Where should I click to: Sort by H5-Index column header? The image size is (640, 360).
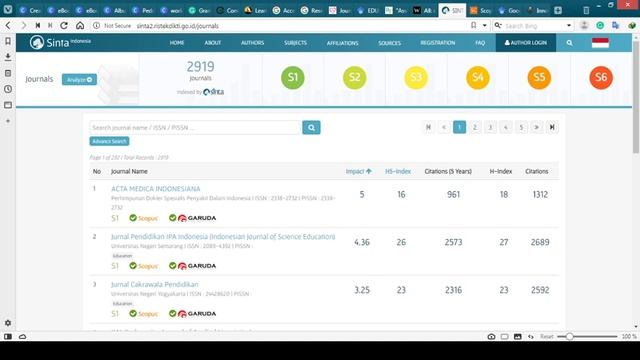click(x=398, y=171)
